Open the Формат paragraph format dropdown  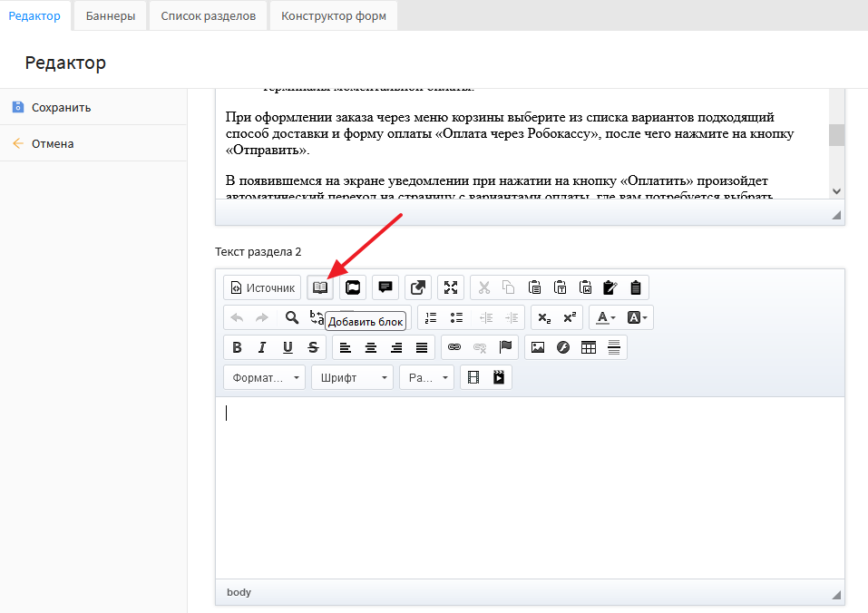(264, 377)
